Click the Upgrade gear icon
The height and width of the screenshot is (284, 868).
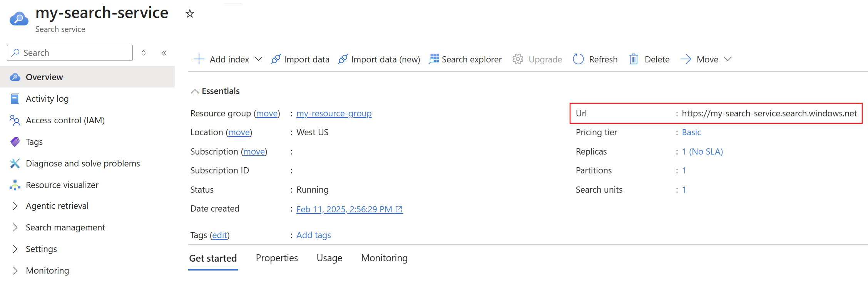pos(518,59)
